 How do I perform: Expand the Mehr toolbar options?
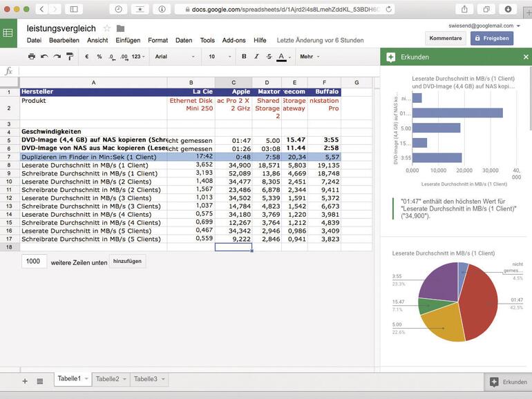coord(310,57)
